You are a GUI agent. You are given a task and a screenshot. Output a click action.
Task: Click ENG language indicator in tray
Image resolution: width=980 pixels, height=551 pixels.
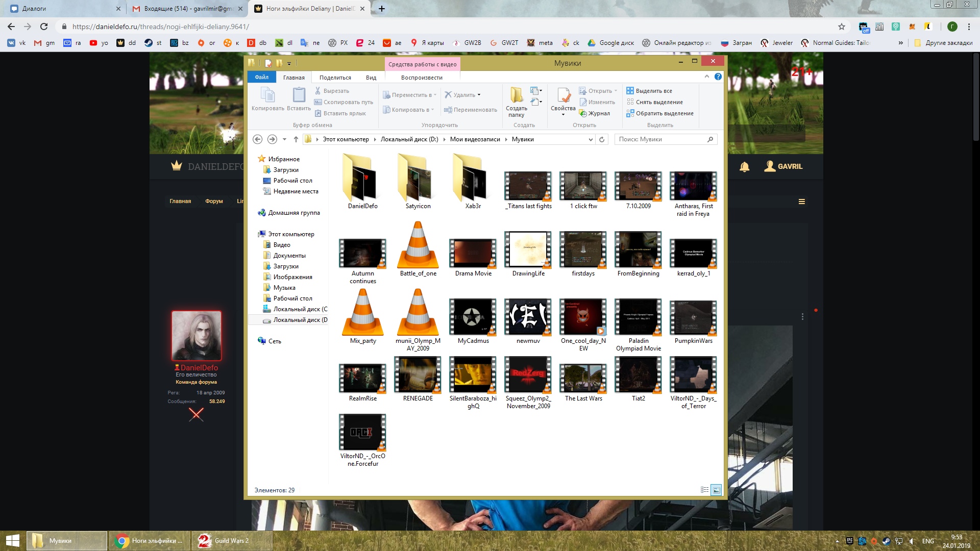928,541
